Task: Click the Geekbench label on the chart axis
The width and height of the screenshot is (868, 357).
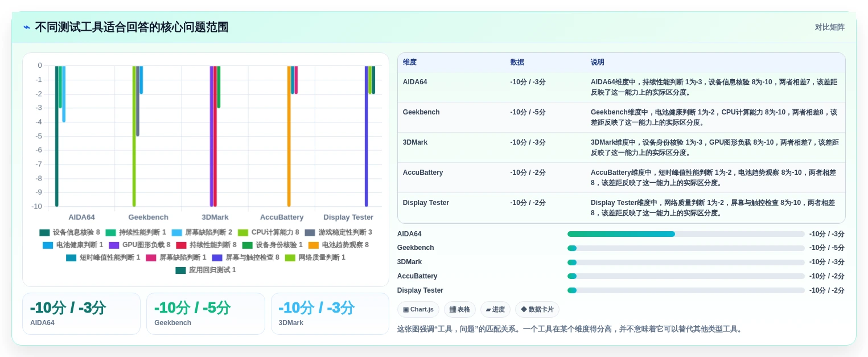Action: [148, 217]
